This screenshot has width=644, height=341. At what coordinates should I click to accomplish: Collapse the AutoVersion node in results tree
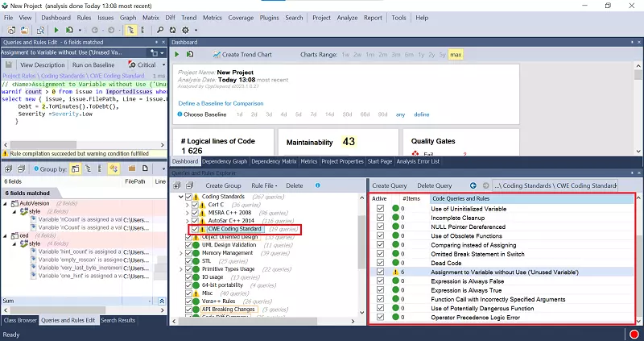click(x=6, y=204)
